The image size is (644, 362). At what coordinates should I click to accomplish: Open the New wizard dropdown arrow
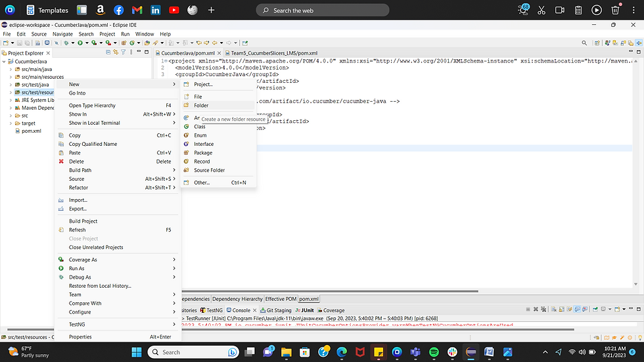(12, 43)
